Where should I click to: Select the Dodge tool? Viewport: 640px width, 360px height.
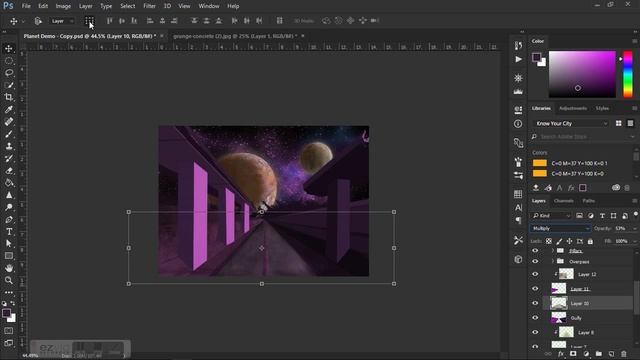coord(9,207)
